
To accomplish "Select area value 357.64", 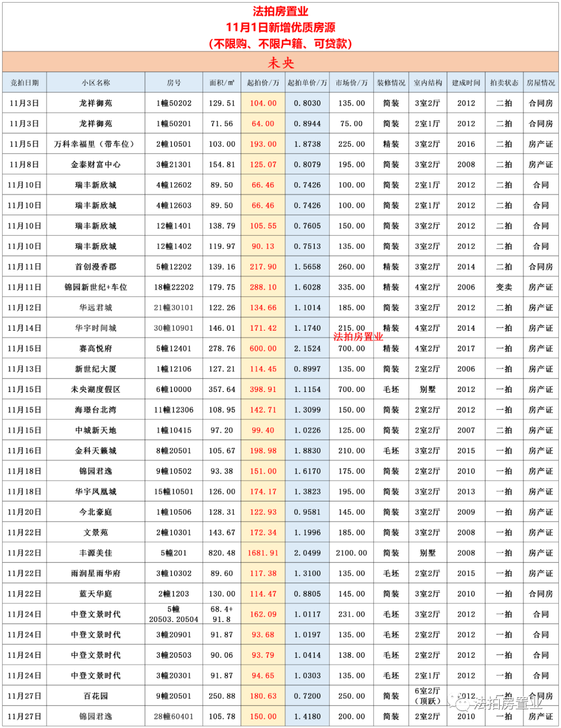I will pos(222,389).
